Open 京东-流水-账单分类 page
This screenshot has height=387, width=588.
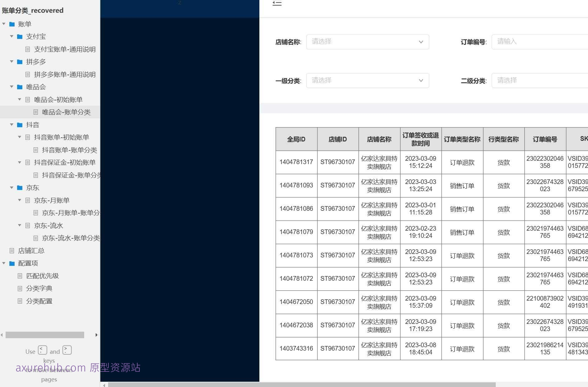[71, 238]
